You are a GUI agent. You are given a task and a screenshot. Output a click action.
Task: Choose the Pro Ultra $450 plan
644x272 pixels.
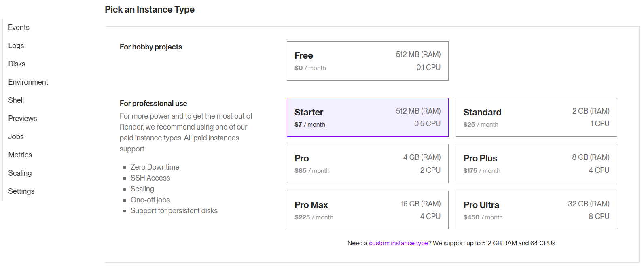[536, 210]
